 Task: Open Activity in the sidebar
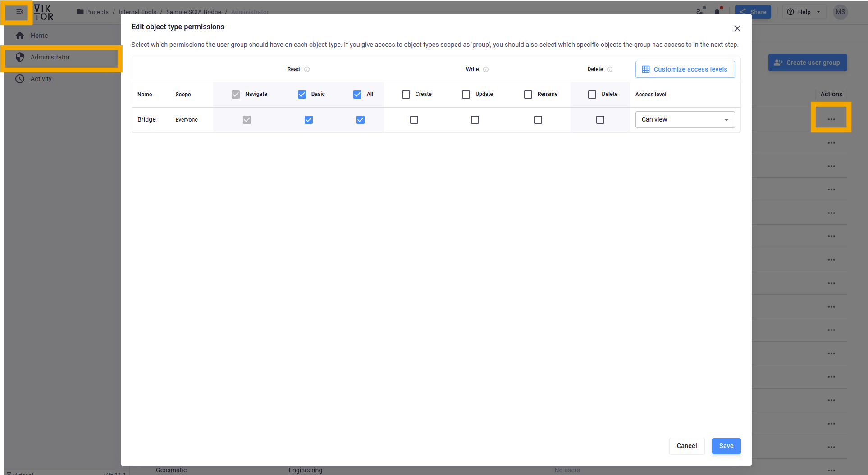click(x=41, y=79)
